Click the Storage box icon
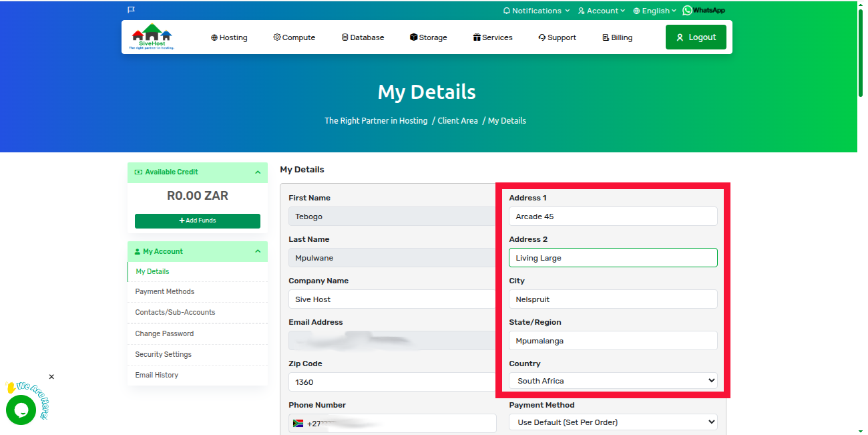 click(413, 37)
